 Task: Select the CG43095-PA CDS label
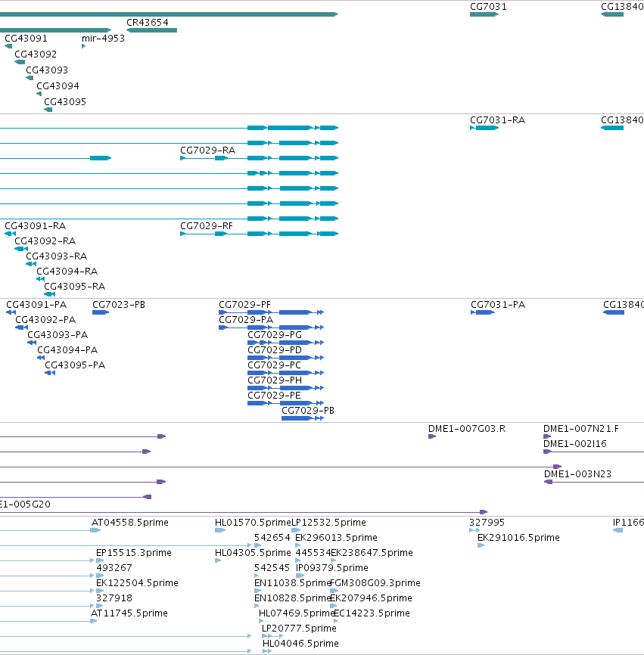point(75,365)
